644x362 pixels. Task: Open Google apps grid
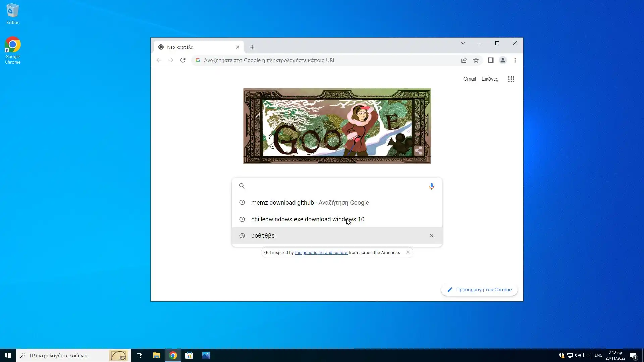[x=511, y=79]
